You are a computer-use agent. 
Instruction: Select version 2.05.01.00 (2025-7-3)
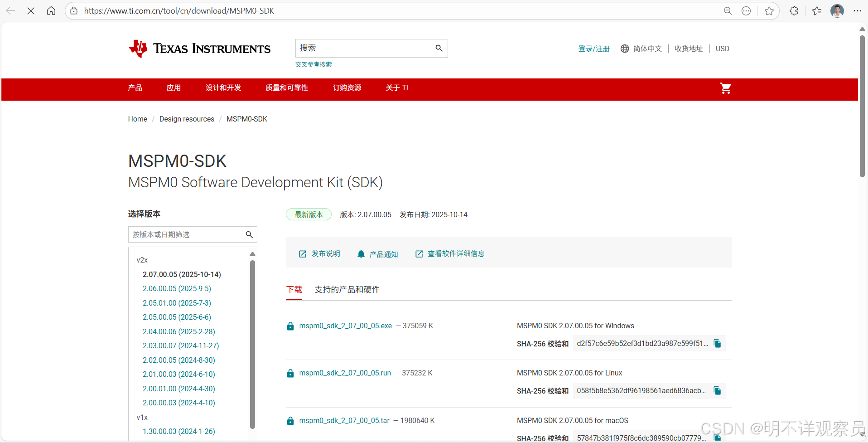(177, 303)
